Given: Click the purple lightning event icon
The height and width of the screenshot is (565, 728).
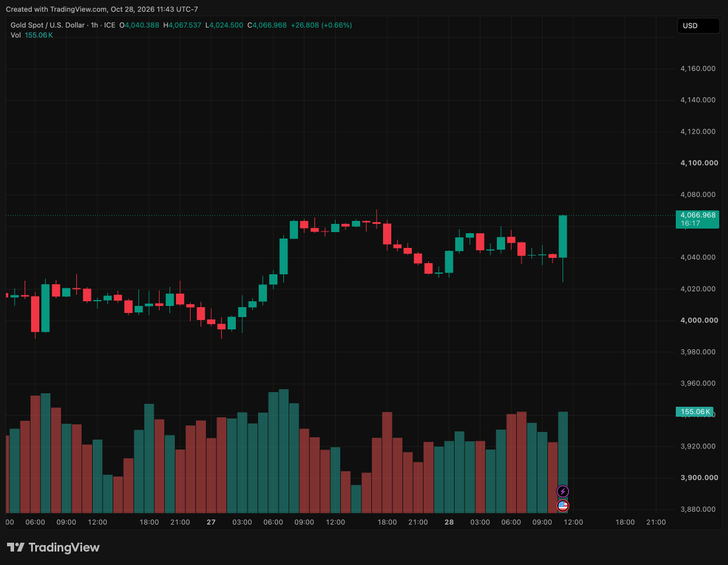Looking at the screenshot, I should [x=563, y=491].
